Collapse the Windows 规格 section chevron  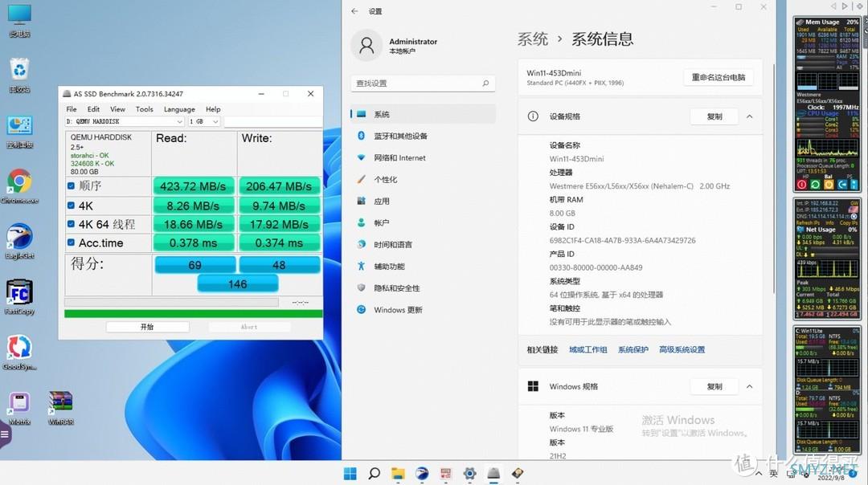[x=750, y=386]
